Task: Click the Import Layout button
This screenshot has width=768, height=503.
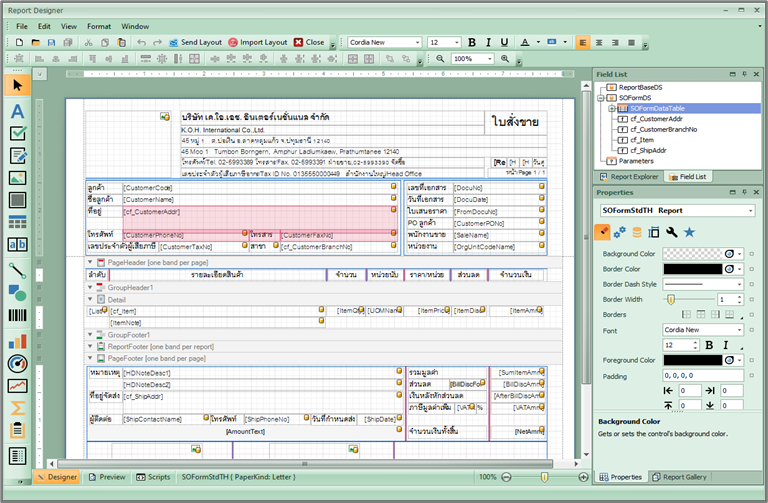Action: 257,42
